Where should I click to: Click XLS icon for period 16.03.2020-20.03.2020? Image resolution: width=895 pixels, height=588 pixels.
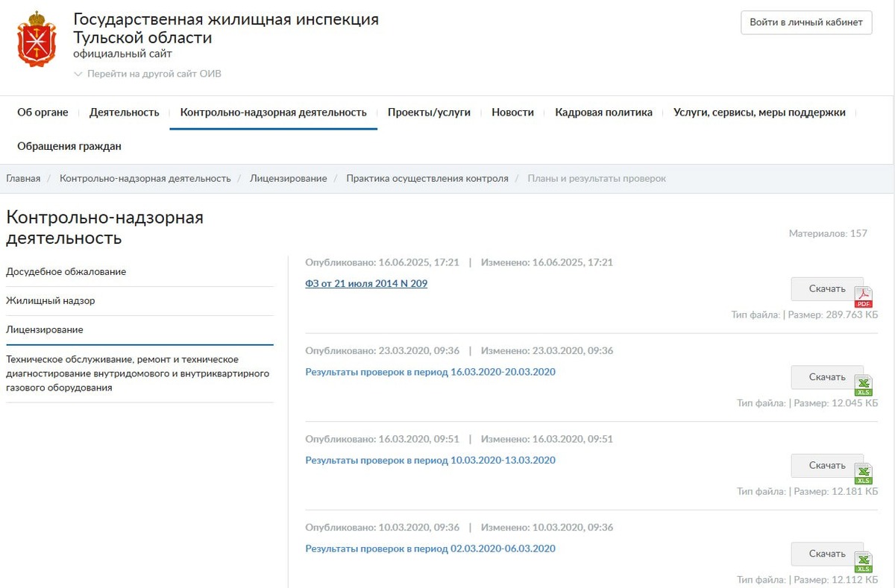click(864, 386)
